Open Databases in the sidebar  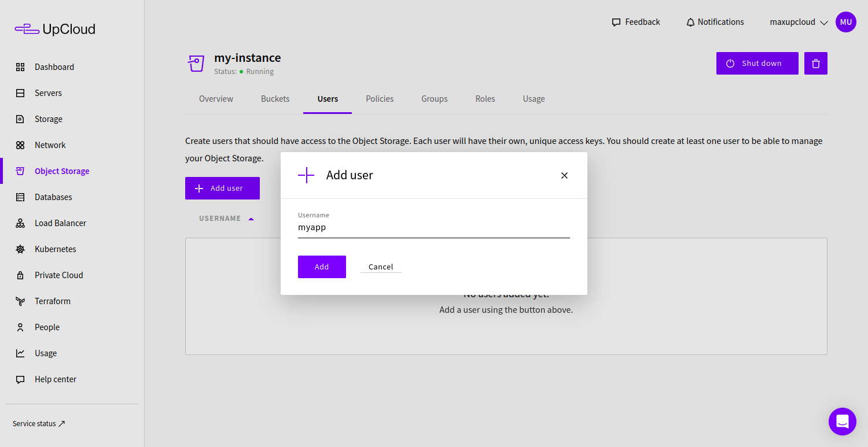53,197
